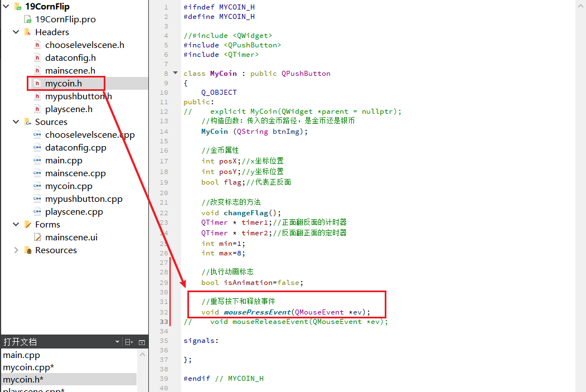Screen dimensions: 586x392
Task: Click the close panel icon in 打开文档 header
Action: tap(142, 342)
